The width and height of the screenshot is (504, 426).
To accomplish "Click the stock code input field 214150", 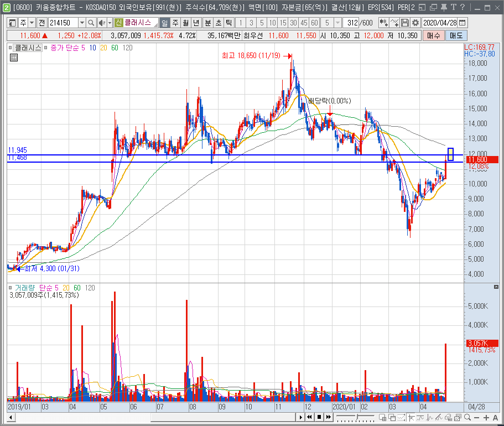I will tap(63, 23).
